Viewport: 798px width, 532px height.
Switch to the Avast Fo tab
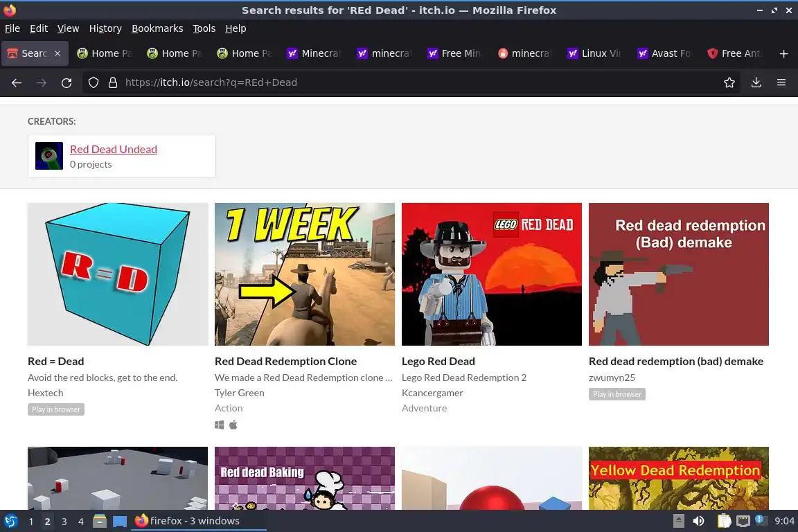click(665, 53)
